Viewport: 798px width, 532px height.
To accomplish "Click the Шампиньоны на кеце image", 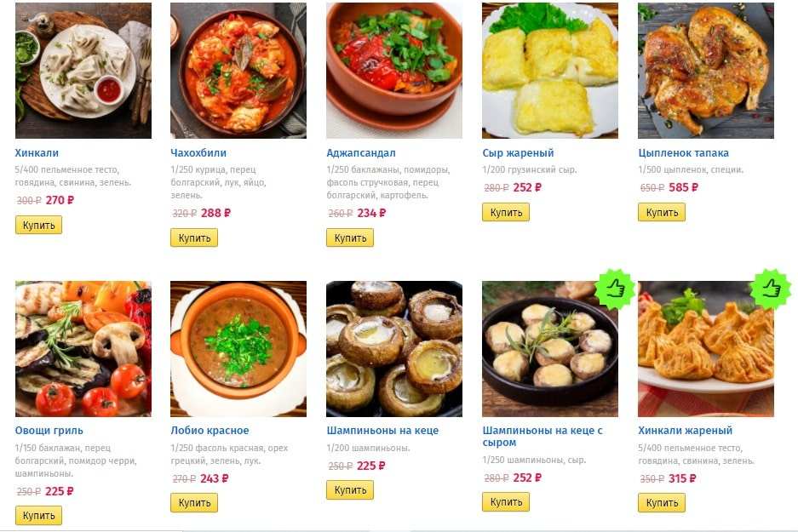I will tap(394, 349).
